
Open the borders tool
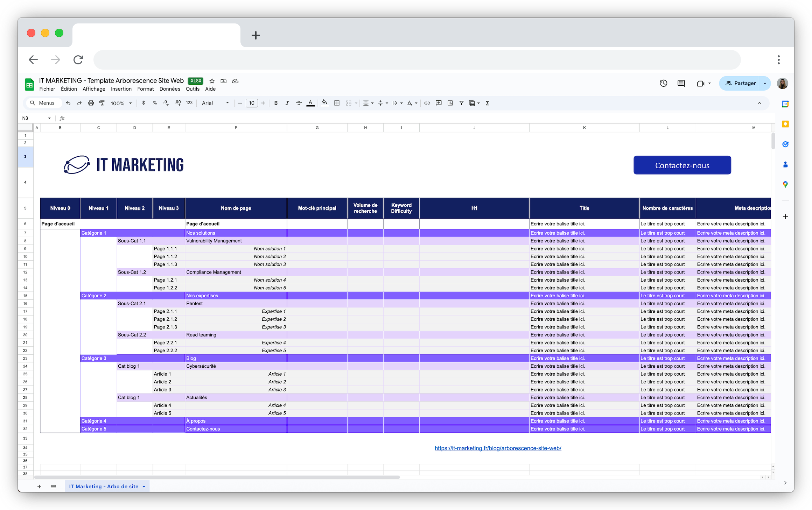[337, 103]
